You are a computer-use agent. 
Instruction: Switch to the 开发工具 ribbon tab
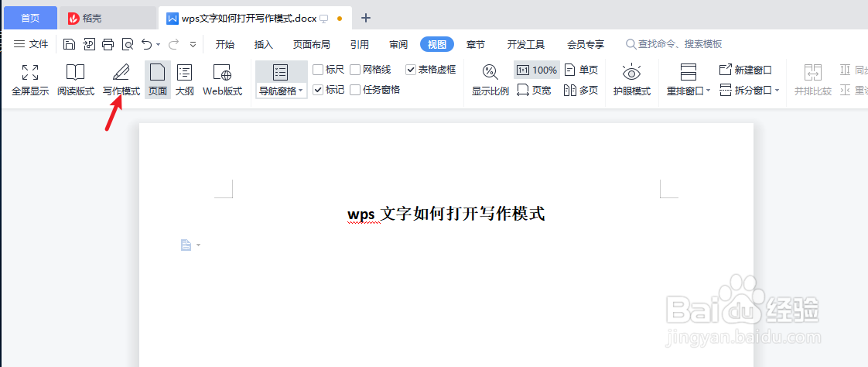coord(526,44)
